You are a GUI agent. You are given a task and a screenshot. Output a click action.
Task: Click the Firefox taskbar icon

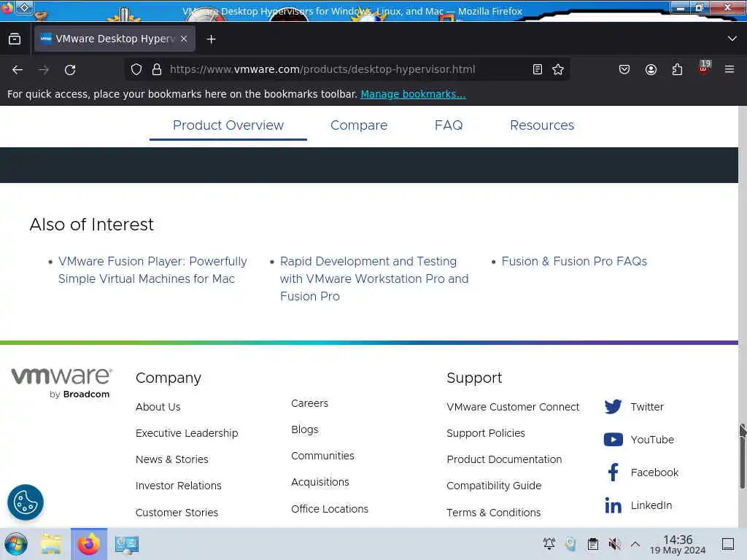89,544
